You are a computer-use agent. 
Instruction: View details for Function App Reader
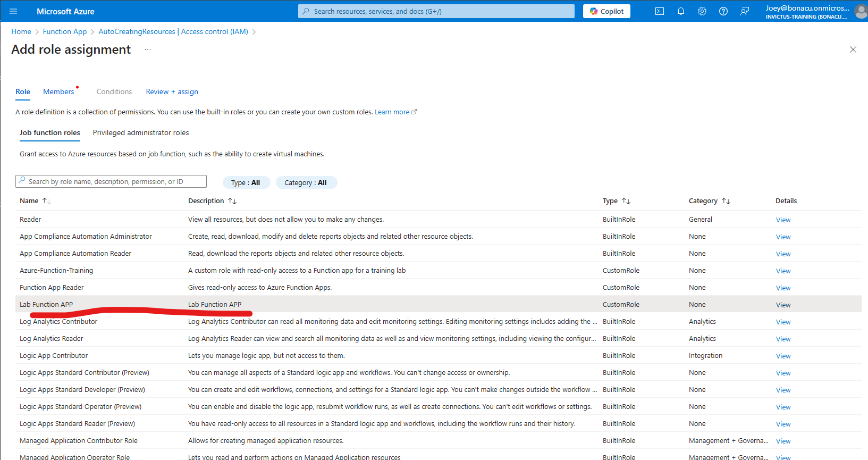click(x=783, y=288)
